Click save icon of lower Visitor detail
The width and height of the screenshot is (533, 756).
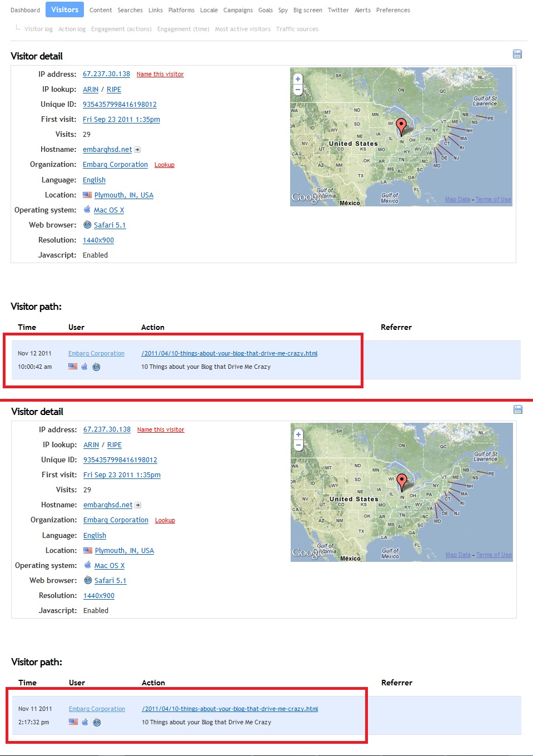click(518, 409)
